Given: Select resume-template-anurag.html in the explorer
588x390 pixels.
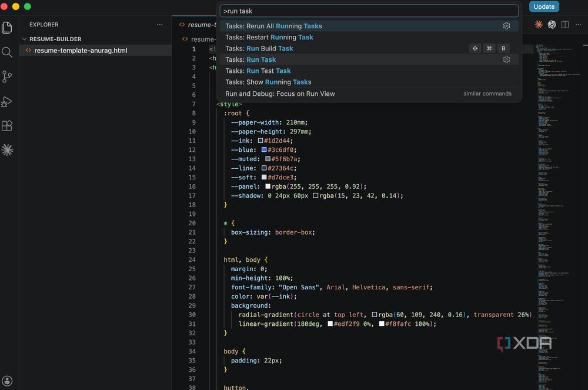Looking at the screenshot, I should (x=95, y=50).
